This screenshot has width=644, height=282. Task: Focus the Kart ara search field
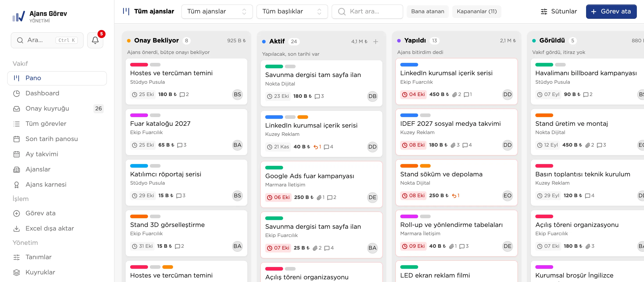pyautogui.click(x=367, y=11)
